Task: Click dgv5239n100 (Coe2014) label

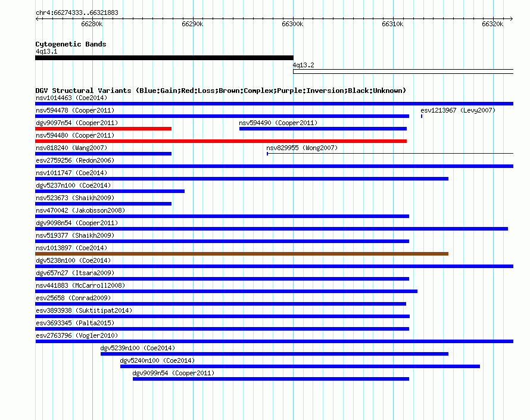Action: 138,349
